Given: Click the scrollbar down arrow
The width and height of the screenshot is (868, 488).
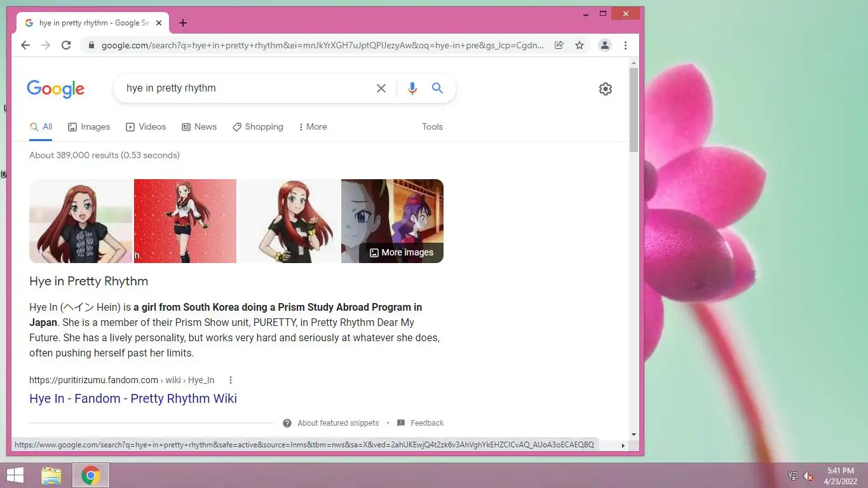Looking at the screenshot, I should coord(634,435).
